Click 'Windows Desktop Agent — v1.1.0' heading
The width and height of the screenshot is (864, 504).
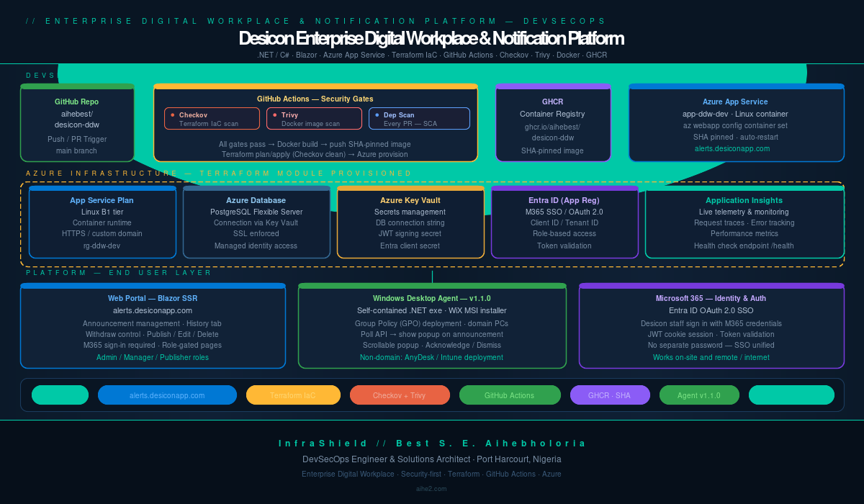[x=432, y=298]
